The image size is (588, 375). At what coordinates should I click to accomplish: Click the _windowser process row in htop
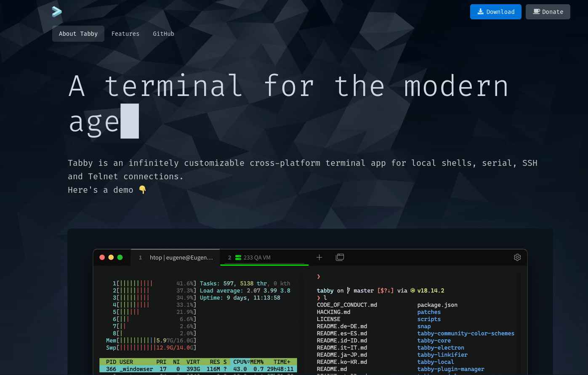coord(198,369)
